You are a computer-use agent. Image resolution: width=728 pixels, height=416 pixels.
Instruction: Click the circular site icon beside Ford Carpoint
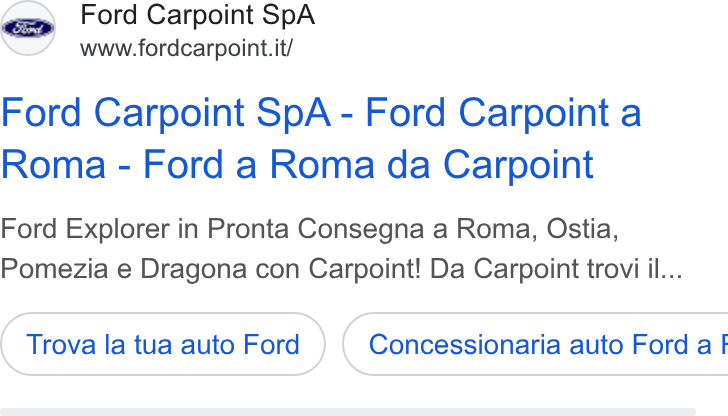[28, 28]
